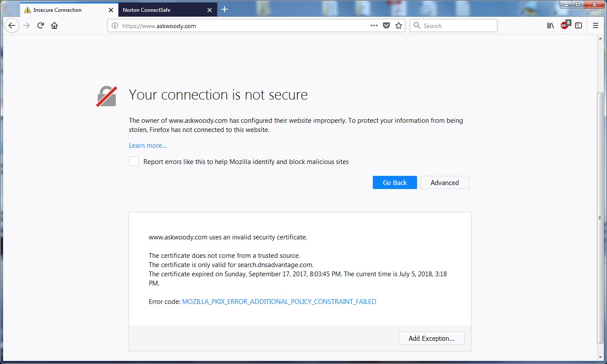
Task: Click Add Exception button
Action: click(431, 338)
